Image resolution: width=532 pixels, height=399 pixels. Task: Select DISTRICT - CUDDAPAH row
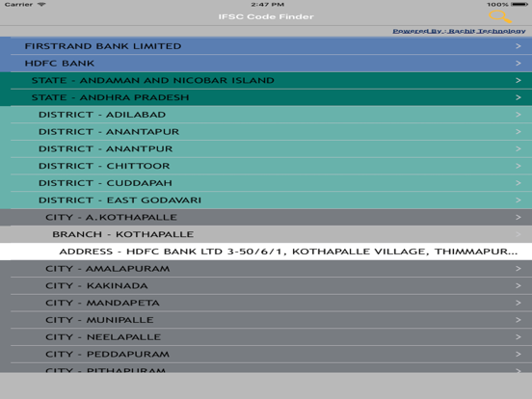tap(266, 183)
